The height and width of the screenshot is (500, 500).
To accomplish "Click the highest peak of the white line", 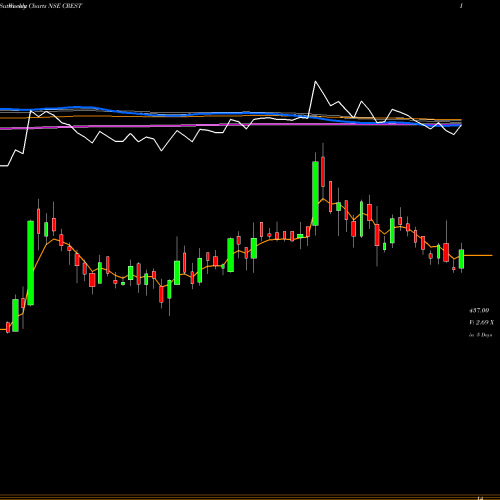I will 315,81.
